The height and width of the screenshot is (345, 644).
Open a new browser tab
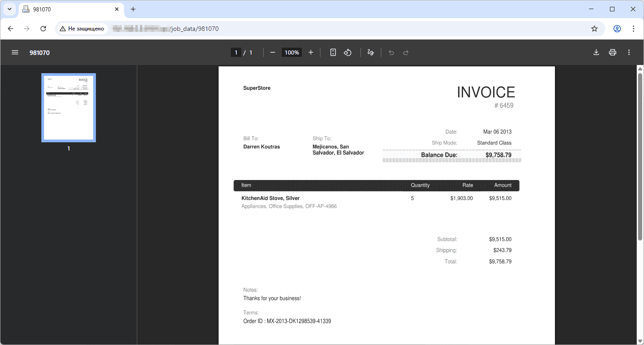pyautogui.click(x=133, y=9)
